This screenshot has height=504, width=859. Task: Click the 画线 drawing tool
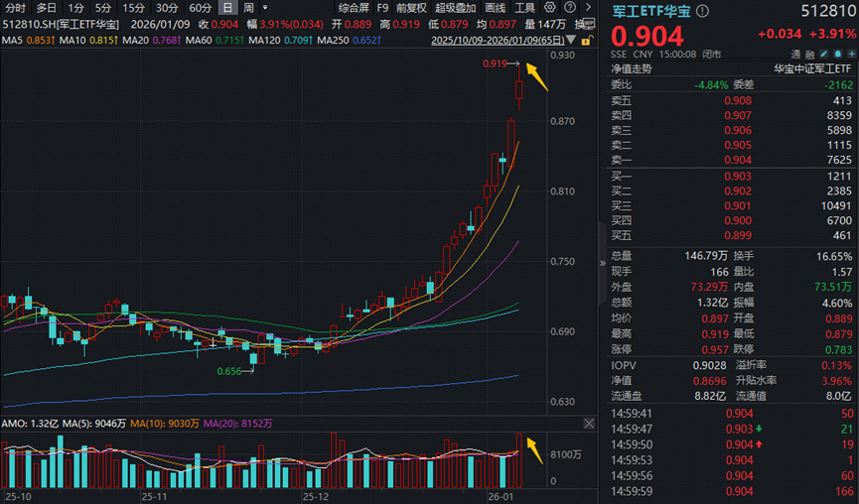494,8
